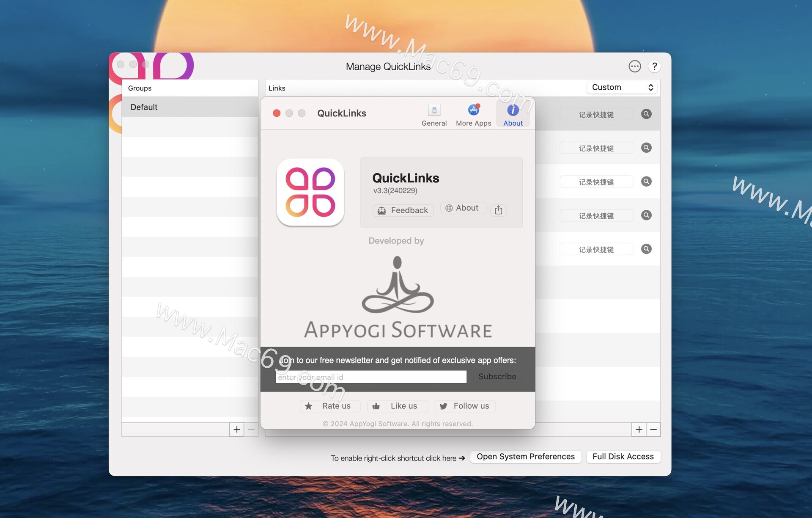Click the Links column header
812x518 pixels.
[x=277, y=88]
